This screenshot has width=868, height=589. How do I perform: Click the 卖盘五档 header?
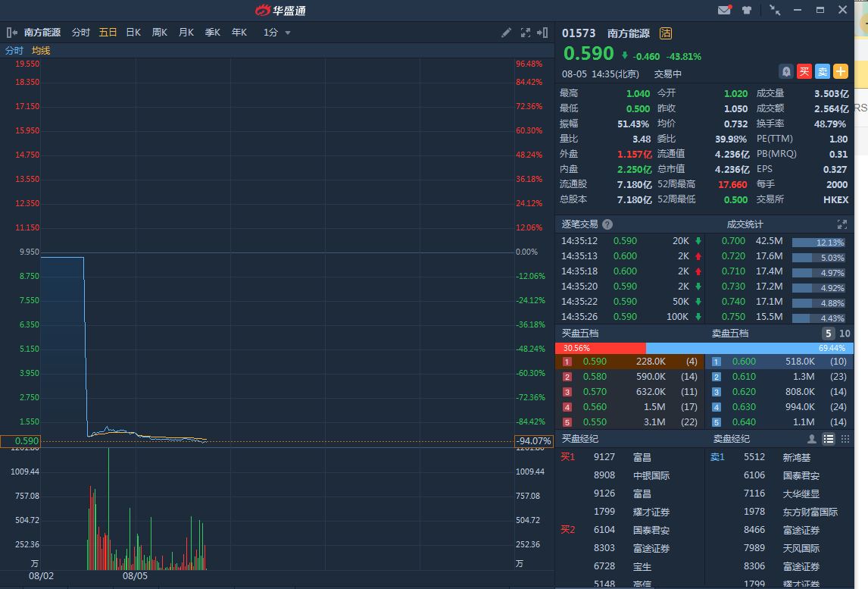pos(729,334)
